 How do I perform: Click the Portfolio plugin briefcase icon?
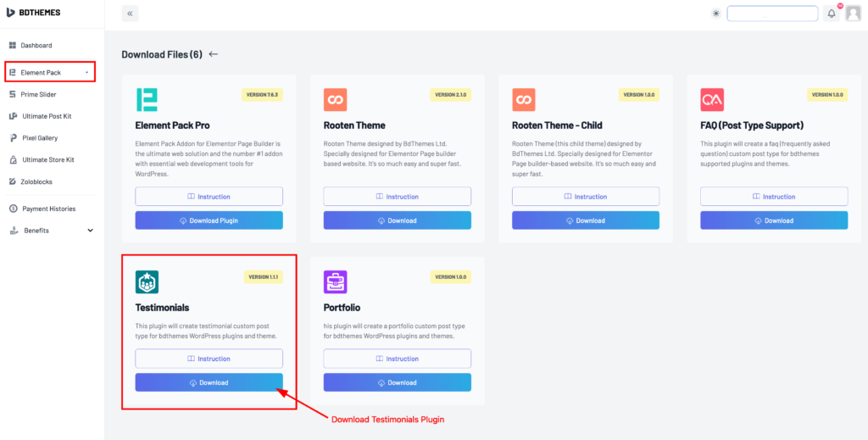pyautogui.click(x=335, y=281)
